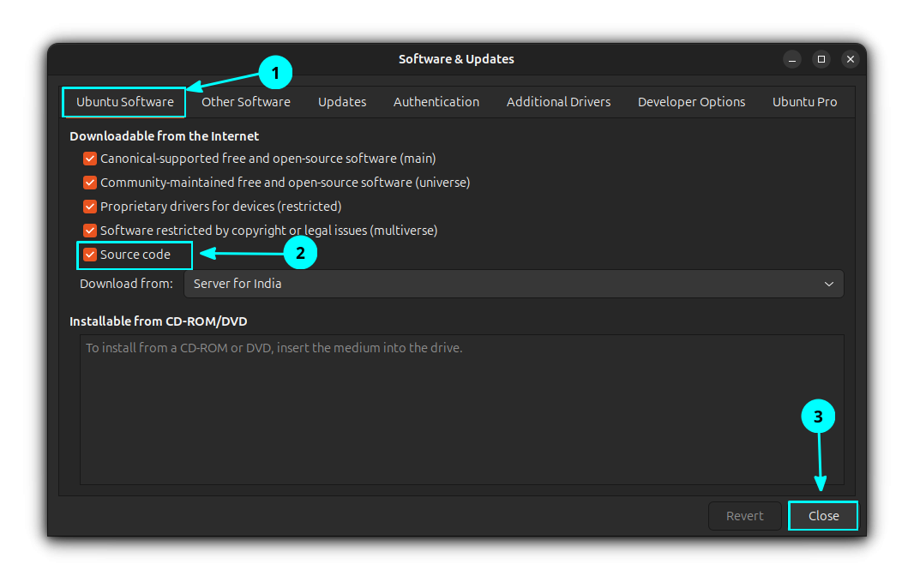Click the Revert button
This screenshot has height=588, width=914.
[x=744, y=516]
